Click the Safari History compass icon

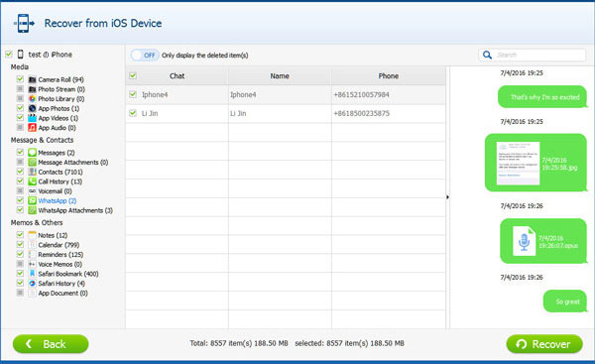(x=33, y=283)
